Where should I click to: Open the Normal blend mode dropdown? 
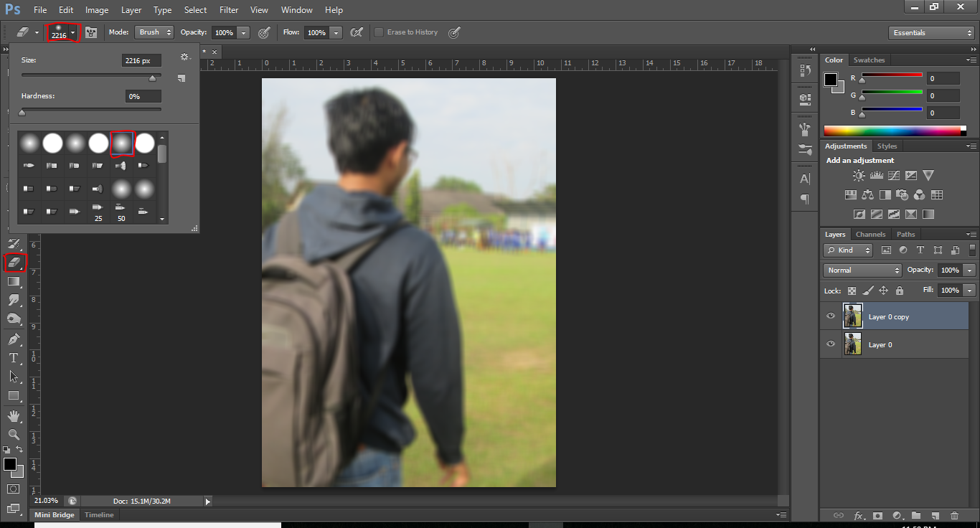click(862, 270)
